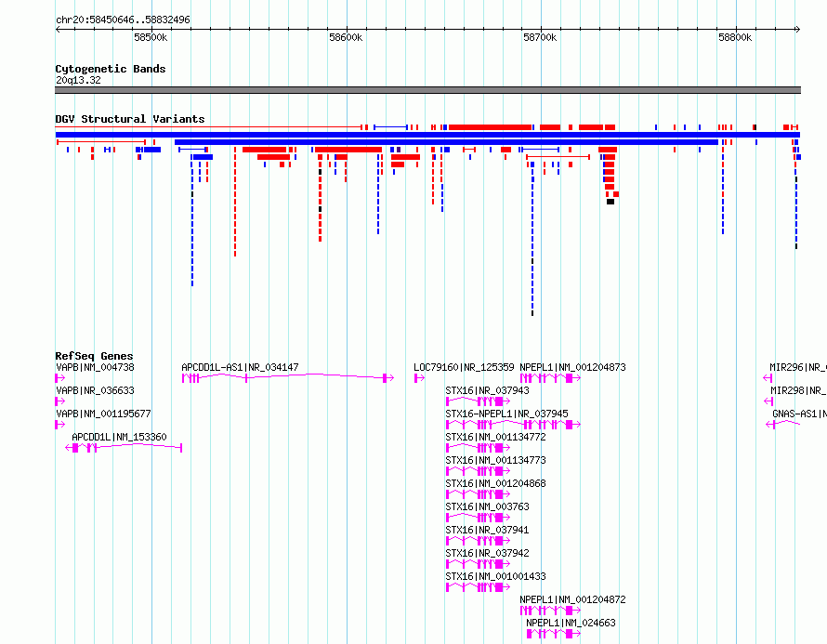
Task: Click the GNAS-AS1 gene model glyph
Action: 782,424
